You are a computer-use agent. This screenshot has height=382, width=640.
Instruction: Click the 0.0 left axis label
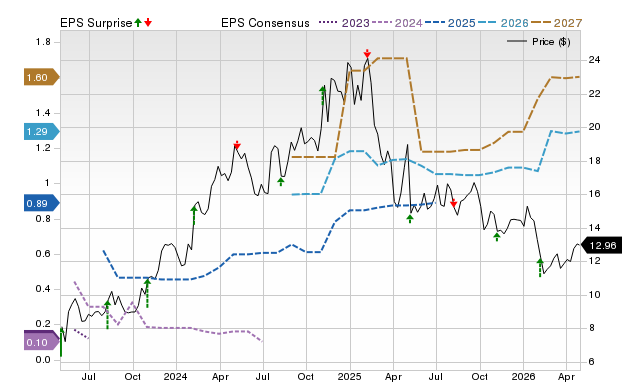[x=43, y=360]
